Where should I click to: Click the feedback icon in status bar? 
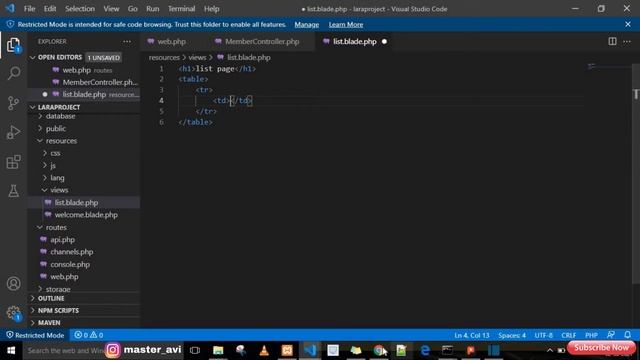611,335
